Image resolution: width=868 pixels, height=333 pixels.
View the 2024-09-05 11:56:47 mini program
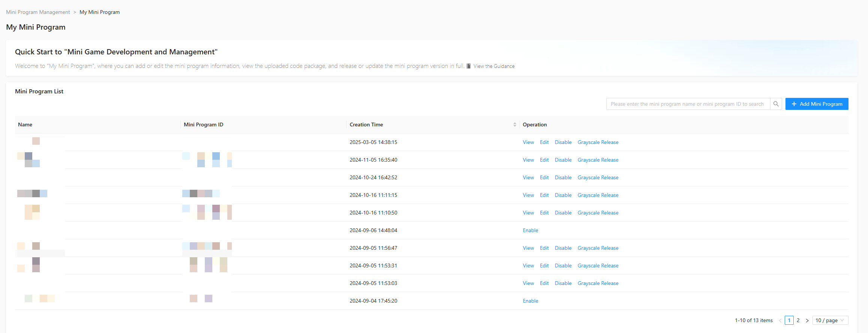529,248
